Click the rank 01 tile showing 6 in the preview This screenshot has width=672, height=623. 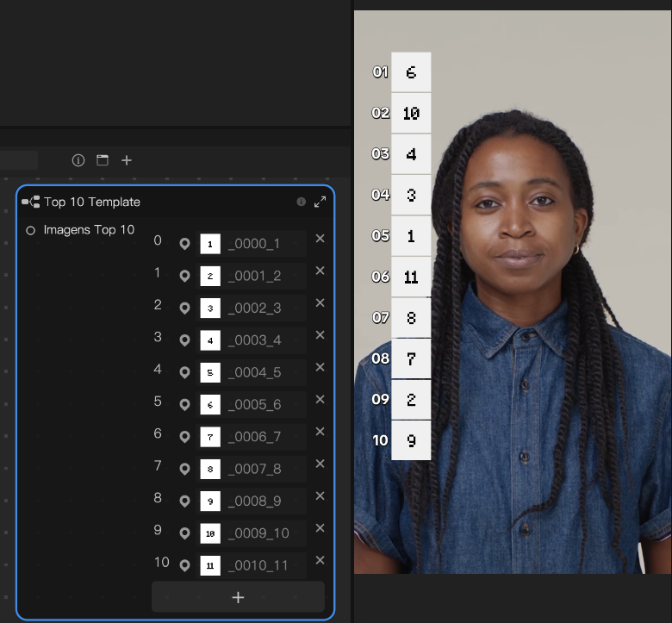411,72
